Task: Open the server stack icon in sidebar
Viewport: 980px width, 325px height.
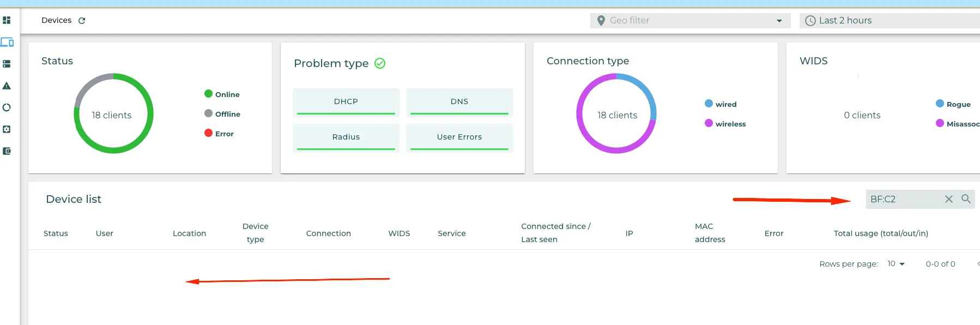Action: 7,64
